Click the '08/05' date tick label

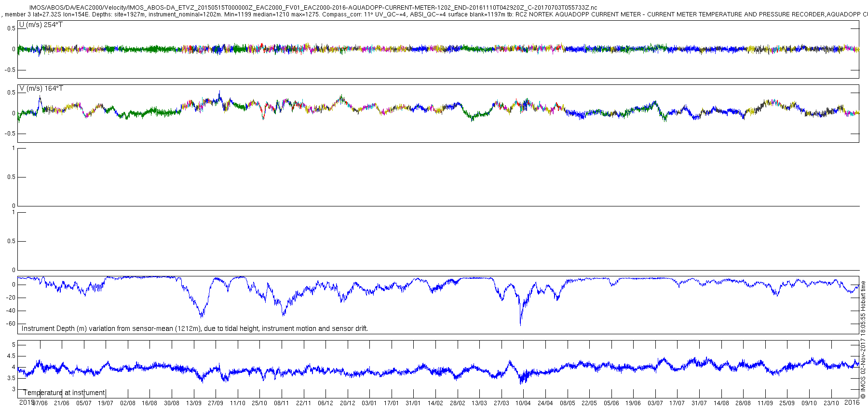568,403
